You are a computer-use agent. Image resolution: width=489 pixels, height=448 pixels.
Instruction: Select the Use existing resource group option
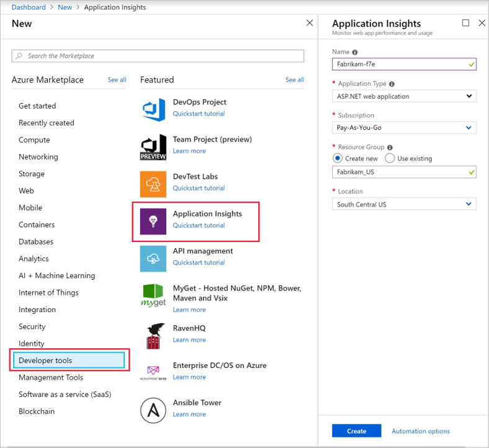point(390,158)
